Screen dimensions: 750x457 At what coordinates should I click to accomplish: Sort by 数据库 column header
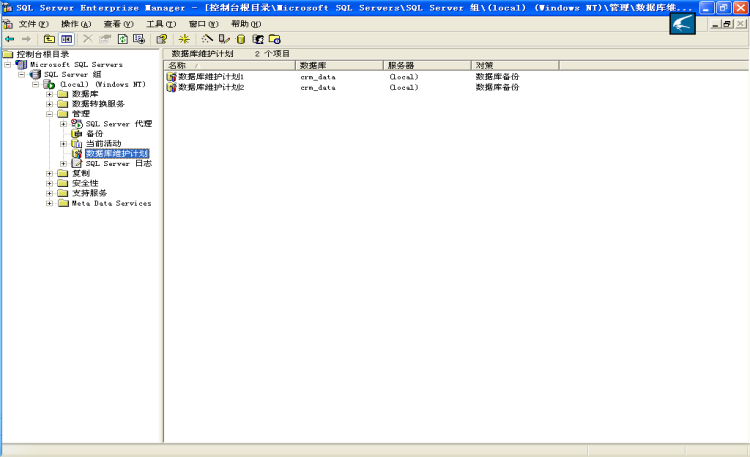(340, 65)
